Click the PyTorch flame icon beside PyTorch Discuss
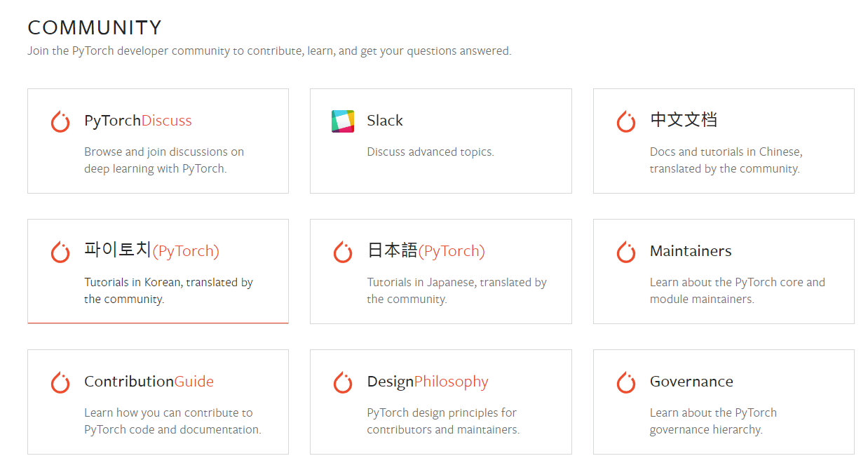The image size is (868, 470). (60, 121)
